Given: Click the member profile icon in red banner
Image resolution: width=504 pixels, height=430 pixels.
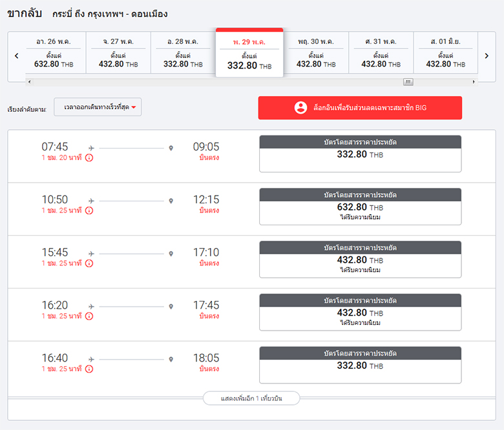Looking at the screenshot, I should point(300,108).
